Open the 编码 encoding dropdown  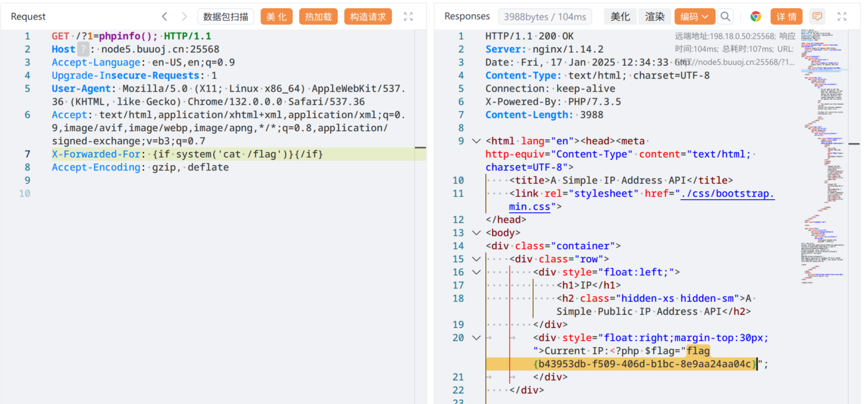694,16
